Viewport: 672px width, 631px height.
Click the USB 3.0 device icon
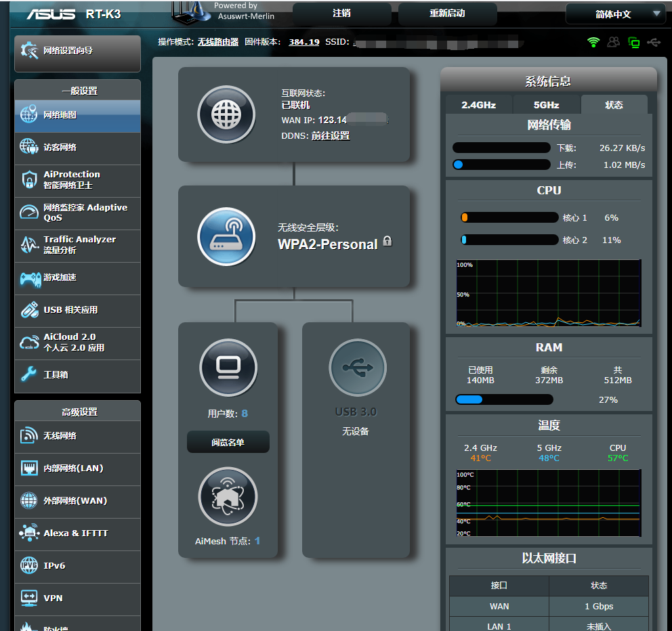click(x=358, y=368)
